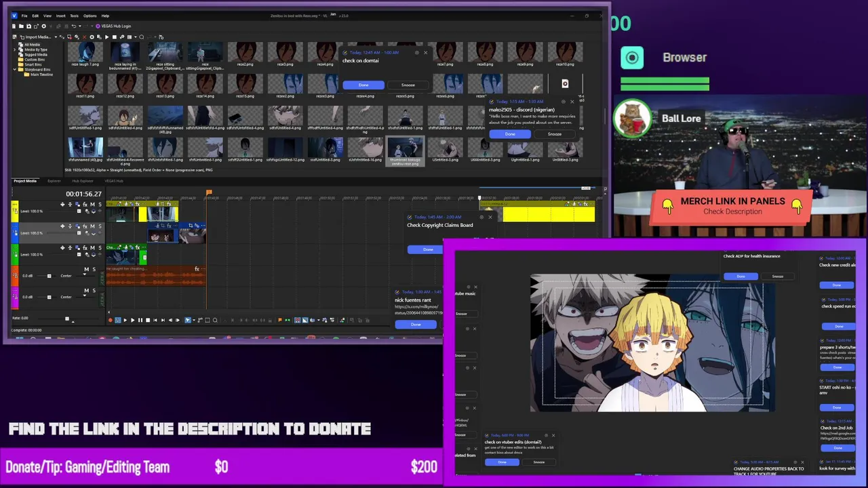Screen dimensions: 868x488
Task: Search media bins with the magnifier icon
Action: [141, 37]
